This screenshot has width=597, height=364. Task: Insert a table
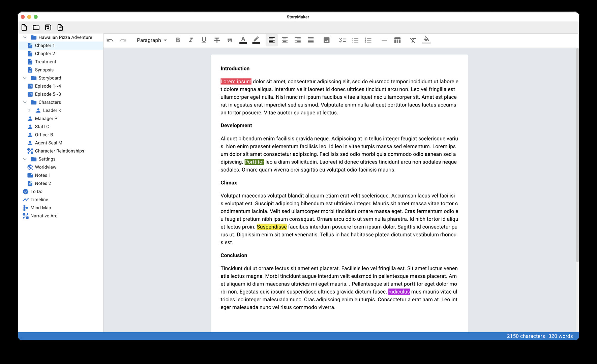[x=397, y=40]
